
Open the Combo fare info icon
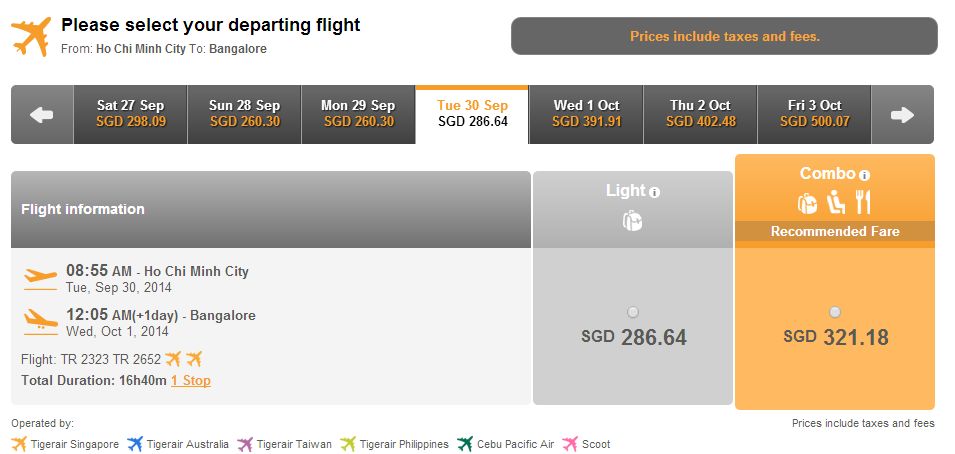(x=864, y=176)
